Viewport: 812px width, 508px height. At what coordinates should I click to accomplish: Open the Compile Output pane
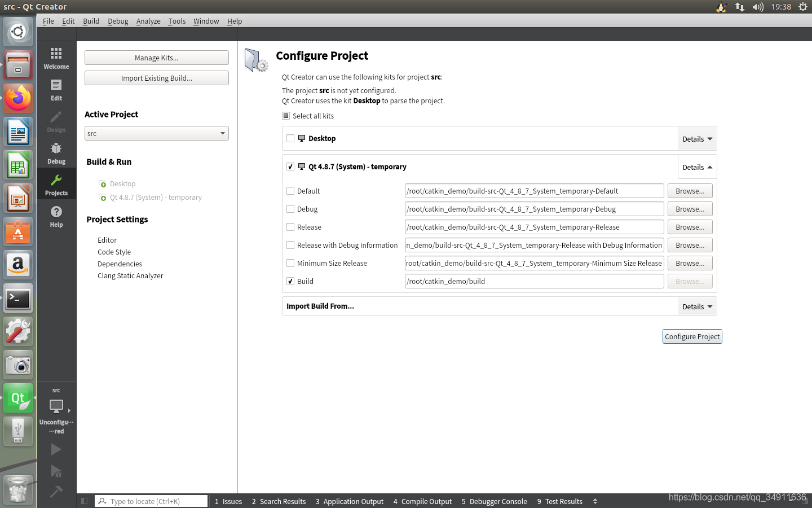tap(422, 501)
